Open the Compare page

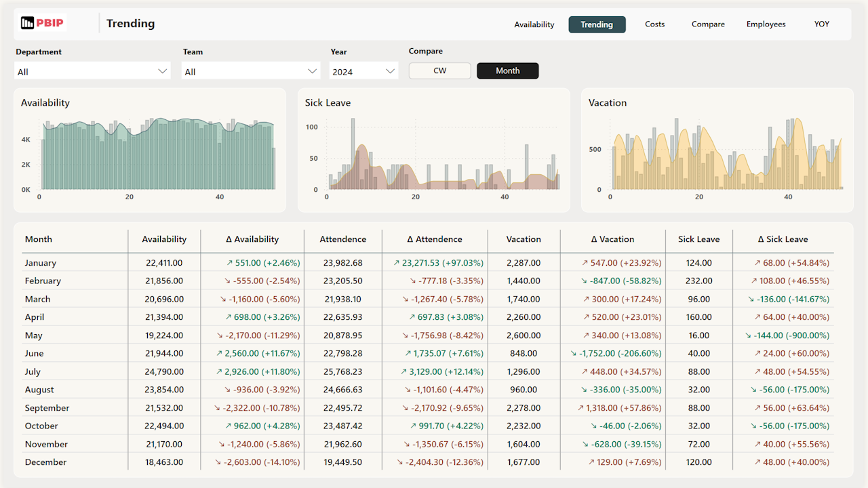coord(707,24)
